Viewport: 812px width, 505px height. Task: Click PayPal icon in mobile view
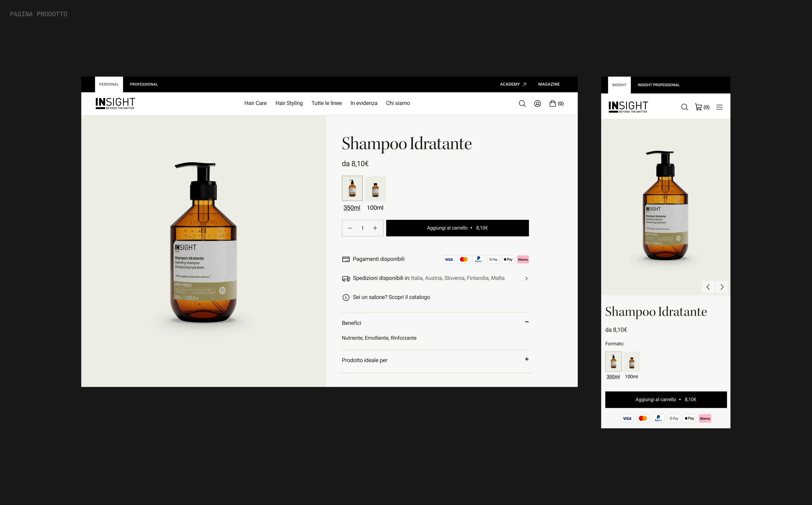coord(658,419)
